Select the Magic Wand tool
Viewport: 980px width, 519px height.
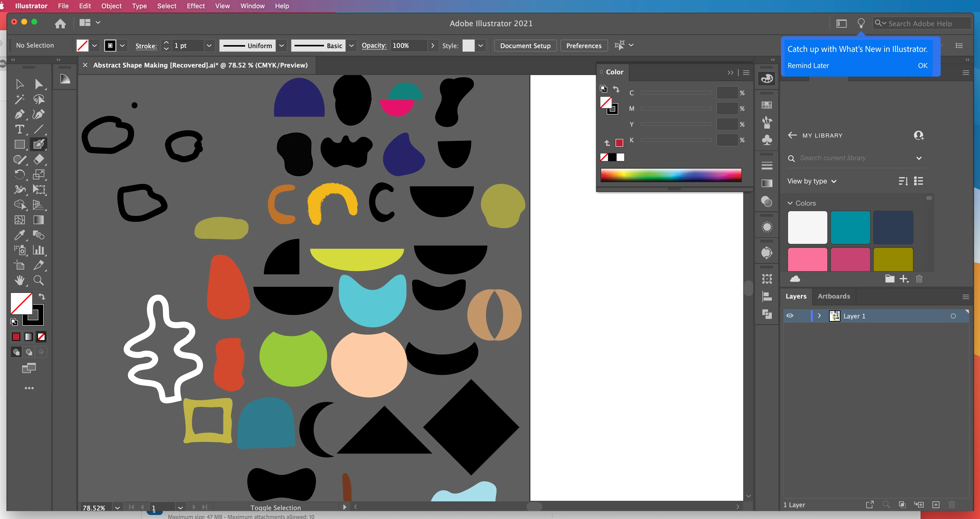pos(19,99)
